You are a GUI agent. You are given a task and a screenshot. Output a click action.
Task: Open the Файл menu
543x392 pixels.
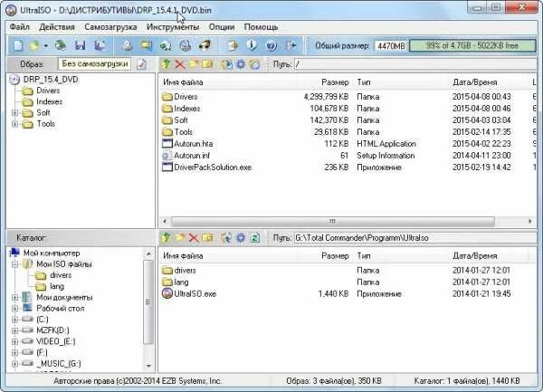point(19,26)
